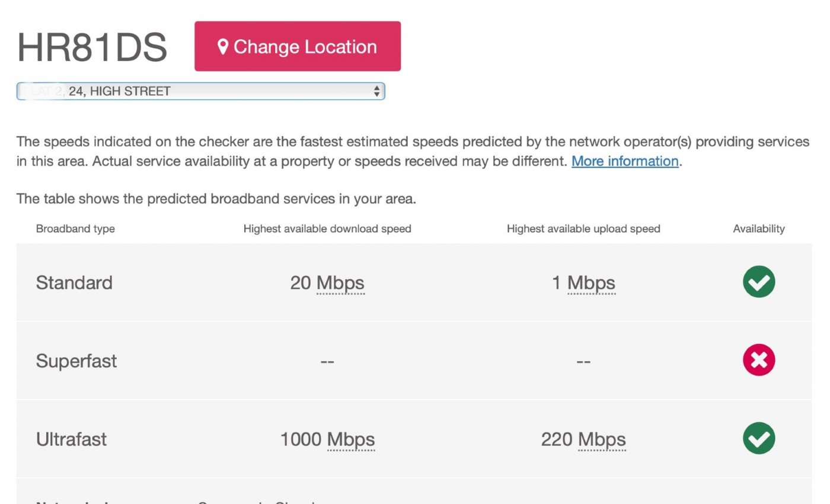This screenshot has width=830, height=504.
Task: Click the Mbps abbreviation next to 1000
Action: [351, 439]
